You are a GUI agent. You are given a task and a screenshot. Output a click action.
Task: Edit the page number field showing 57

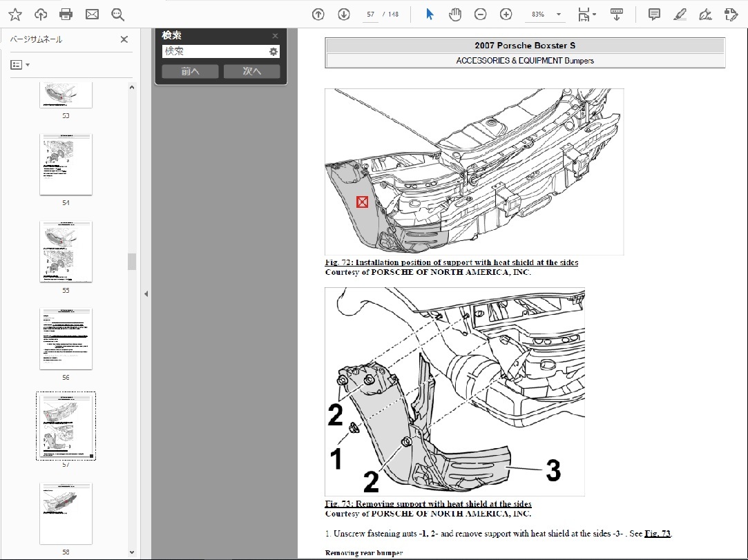point(370,15)
